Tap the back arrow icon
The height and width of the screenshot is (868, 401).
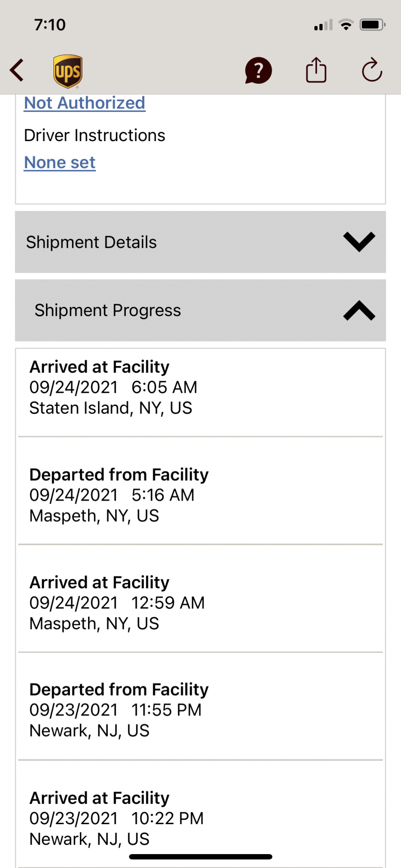pyautogui.click(x=17, y=70)
